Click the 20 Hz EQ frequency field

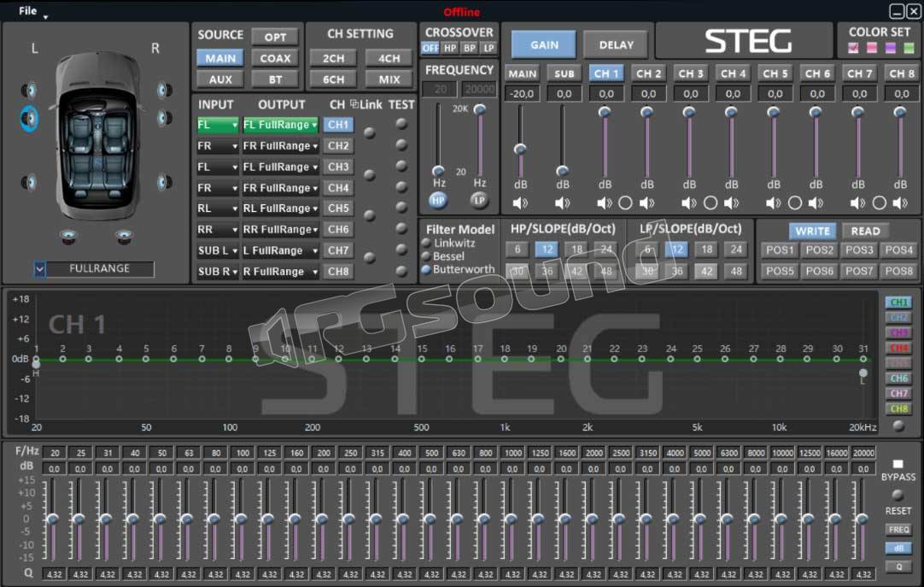point(54,453)
